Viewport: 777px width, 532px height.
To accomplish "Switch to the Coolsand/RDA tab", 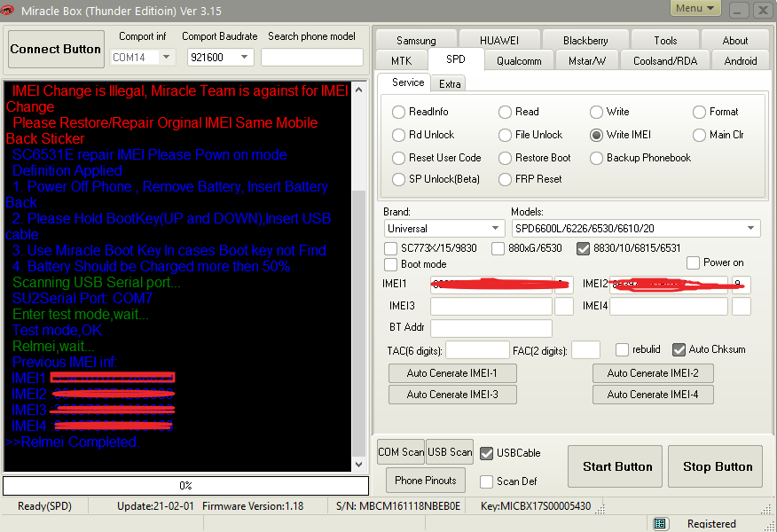I will click(x=665, y=60).
